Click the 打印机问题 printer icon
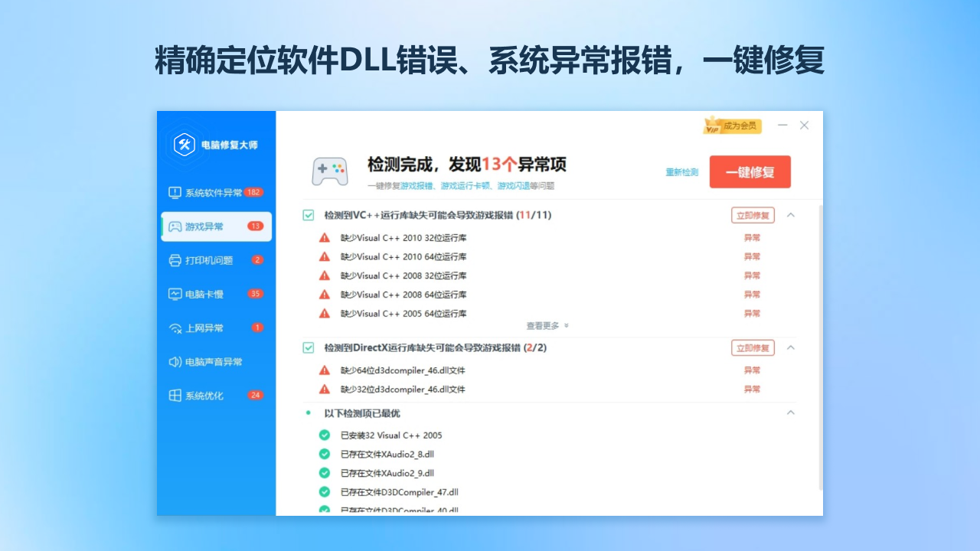 [x=175, y=260]
